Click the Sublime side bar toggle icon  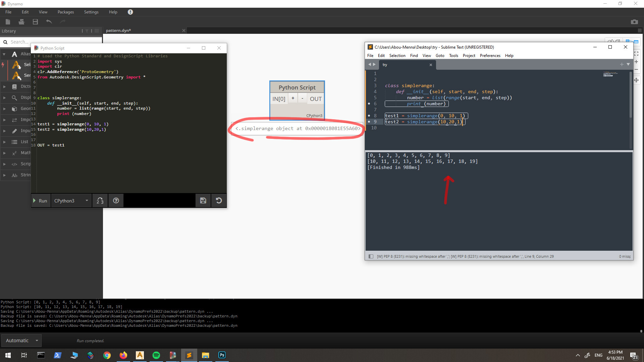click(371, 256)
